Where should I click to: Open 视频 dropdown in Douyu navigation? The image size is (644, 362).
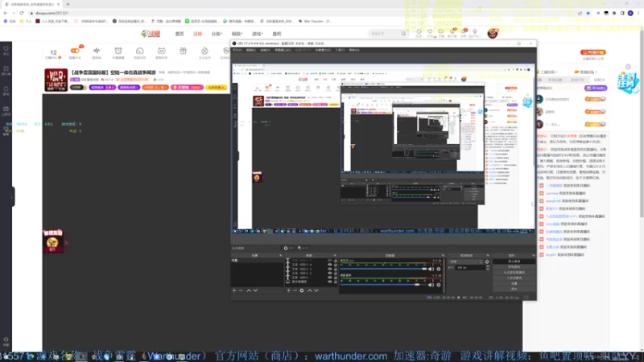(x=237, y=34)
